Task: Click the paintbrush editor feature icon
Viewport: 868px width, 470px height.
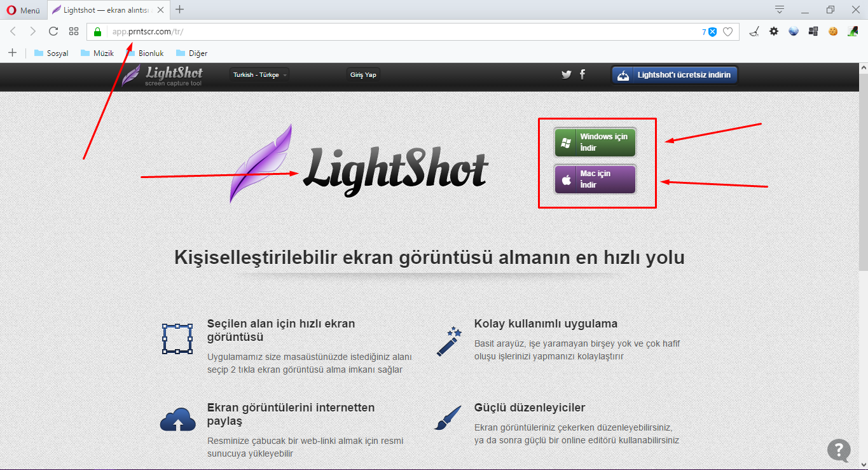Action: tap(448, 418)
